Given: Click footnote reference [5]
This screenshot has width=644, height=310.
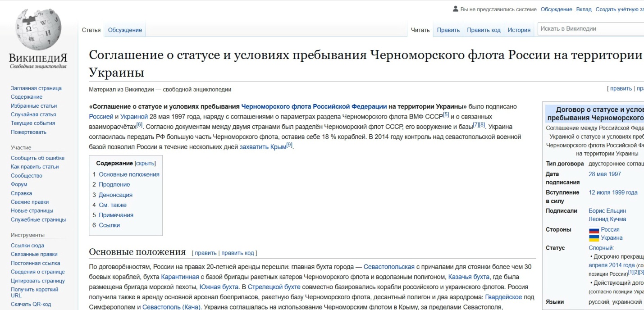Looking at the screenshot, I should coord(446,114).
